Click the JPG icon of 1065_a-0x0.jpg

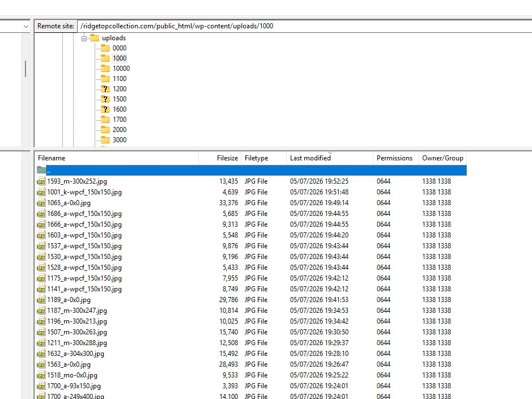41,203
